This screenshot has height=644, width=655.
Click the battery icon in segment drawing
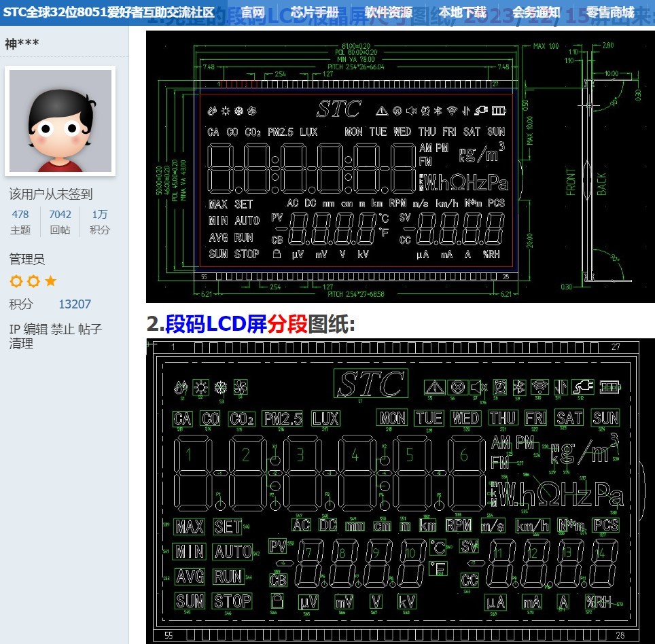tap(610, 387)
